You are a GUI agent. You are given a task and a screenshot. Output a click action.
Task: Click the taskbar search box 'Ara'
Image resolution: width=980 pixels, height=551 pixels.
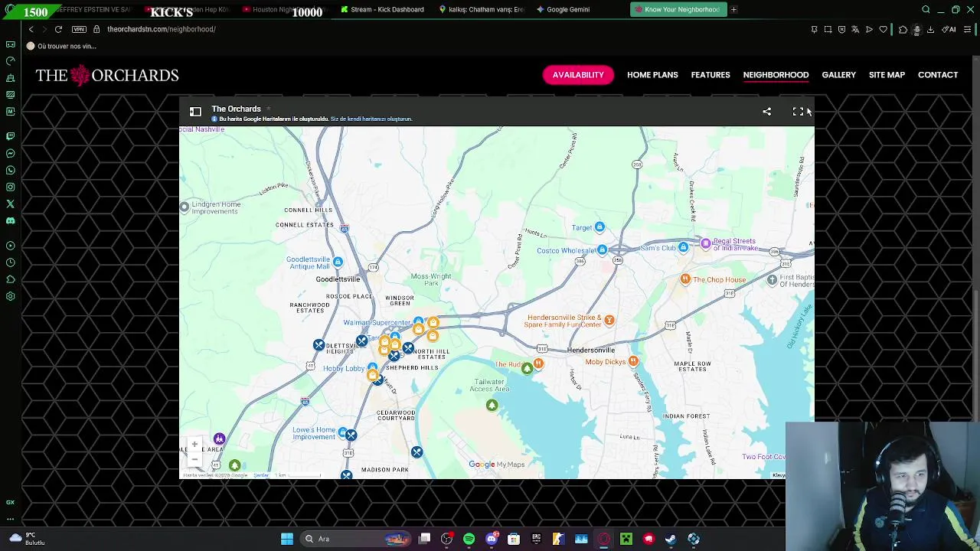coord(356,539)
